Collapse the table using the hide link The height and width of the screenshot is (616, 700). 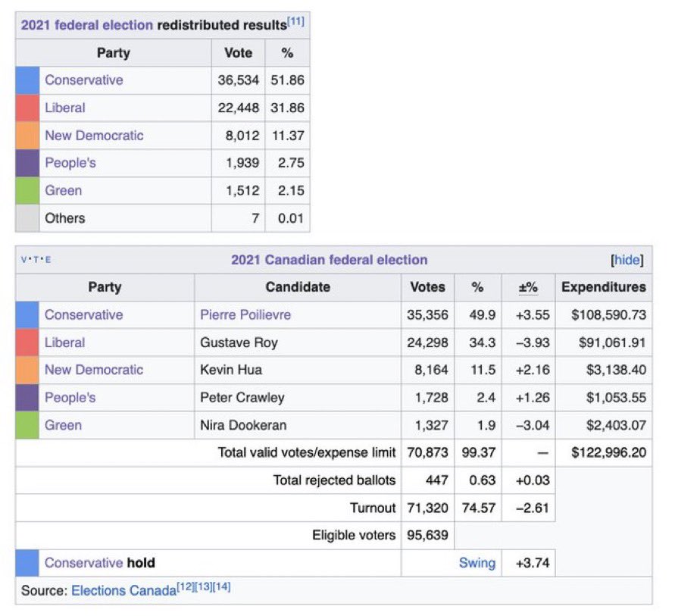tap(627, 260)
